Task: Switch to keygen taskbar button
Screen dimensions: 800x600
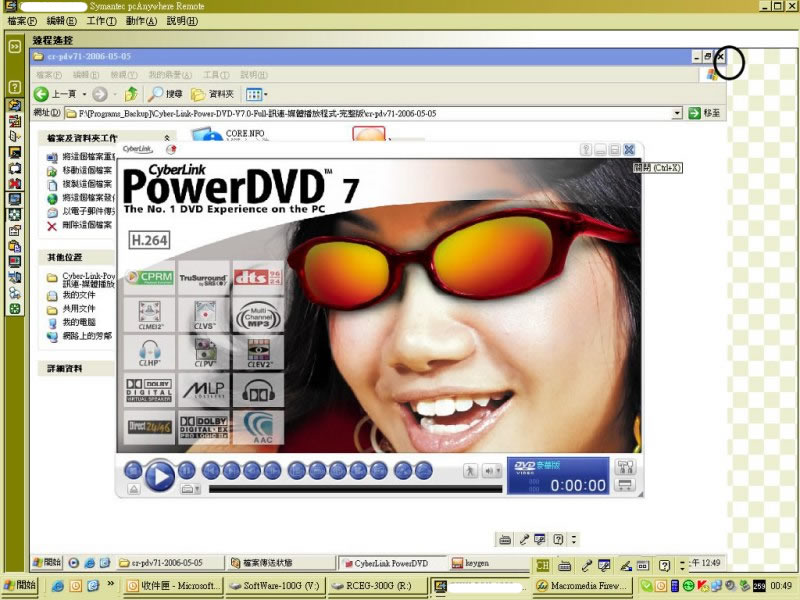Action: [490, 563]
